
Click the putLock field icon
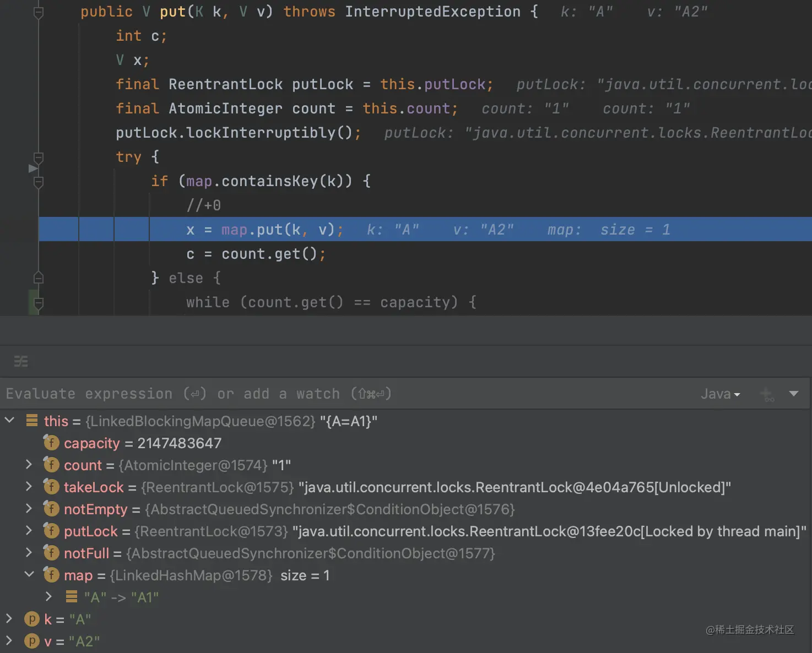[51, 531]
